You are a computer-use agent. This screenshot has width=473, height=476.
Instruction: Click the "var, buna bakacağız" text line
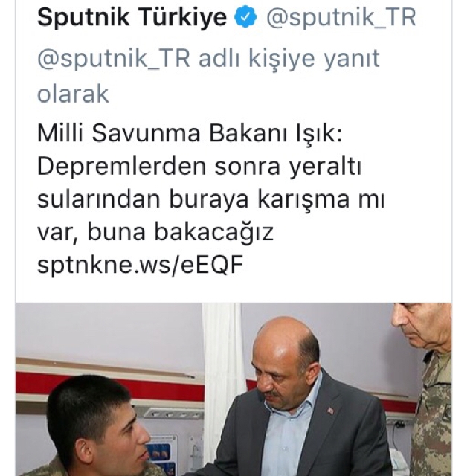click(155, 232)
